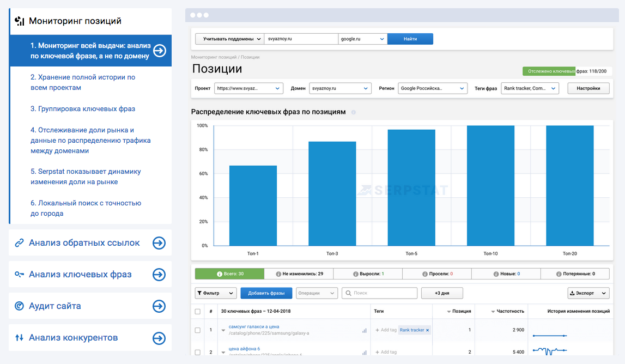
Task: Click chart icon in самсунг галакси row
Action: (x=365, y=330)
